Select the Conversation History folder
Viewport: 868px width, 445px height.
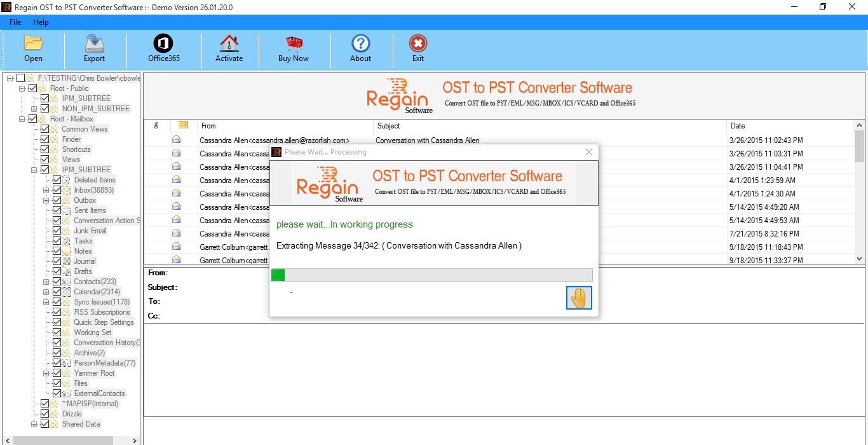(x=106, y=343)
